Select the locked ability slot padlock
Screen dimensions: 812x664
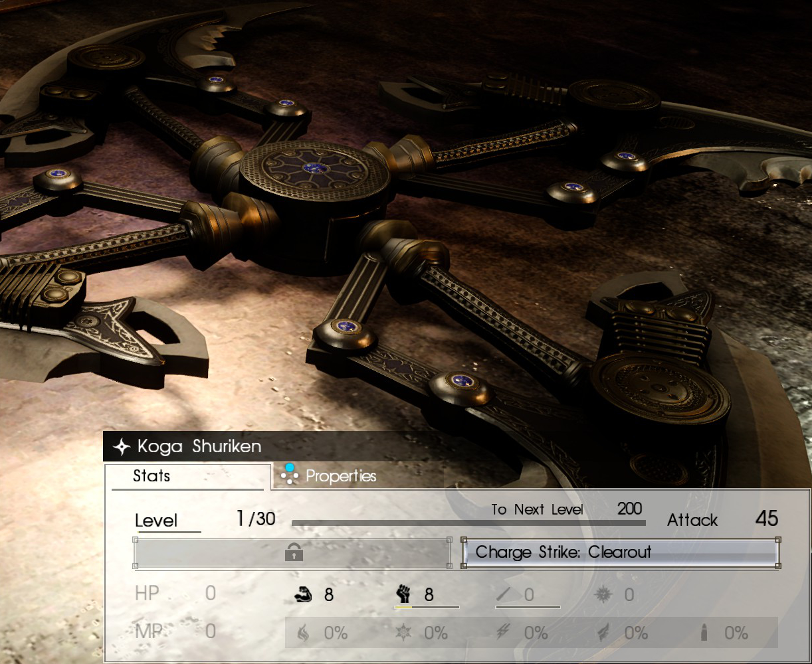[x=293, y=552]
